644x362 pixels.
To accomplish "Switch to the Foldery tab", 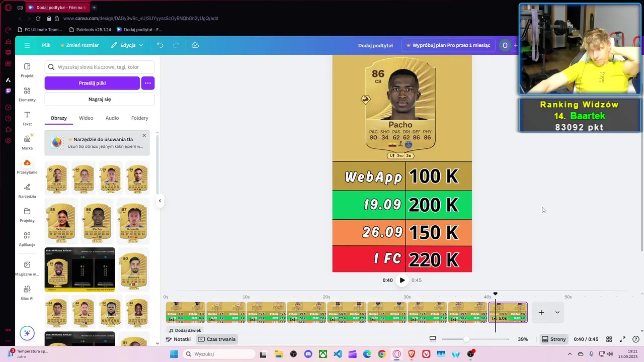I will click(140, 118).
